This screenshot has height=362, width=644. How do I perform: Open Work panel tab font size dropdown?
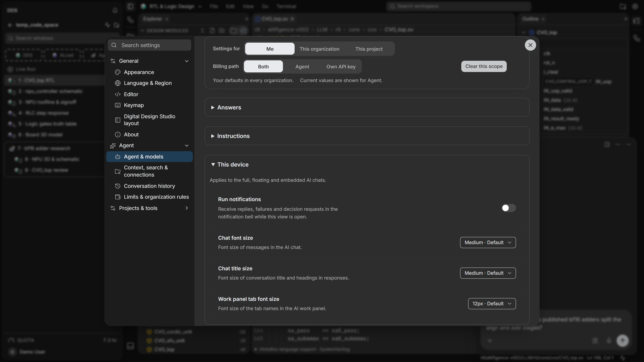[x=492, y=303]
